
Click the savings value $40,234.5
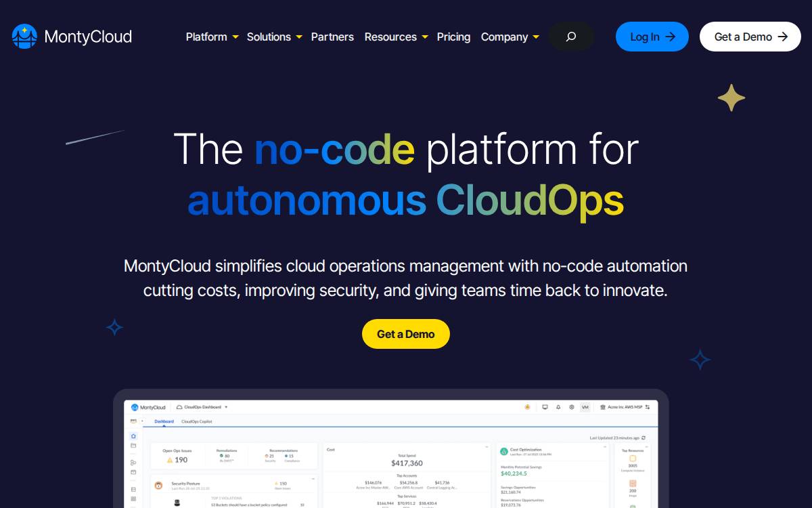(x=514, y=473)
